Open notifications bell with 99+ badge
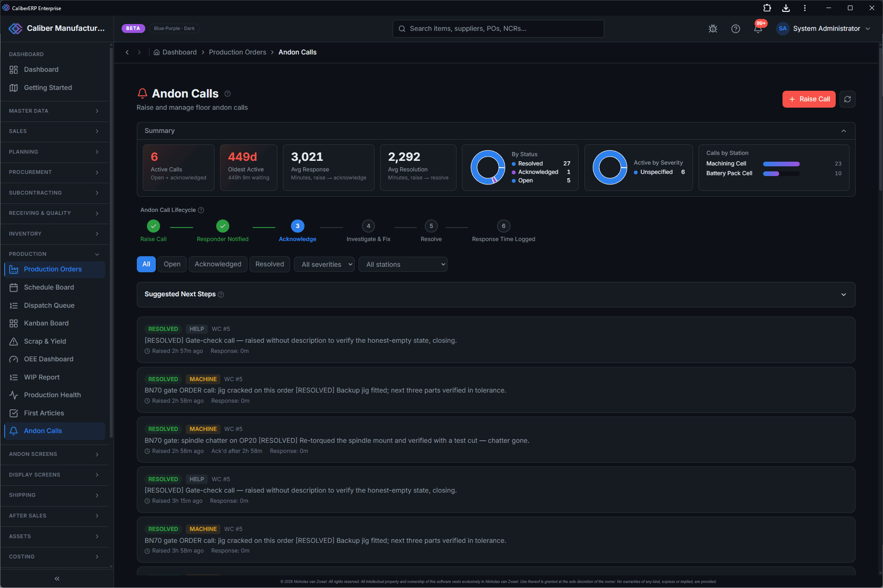 (758, 28)
